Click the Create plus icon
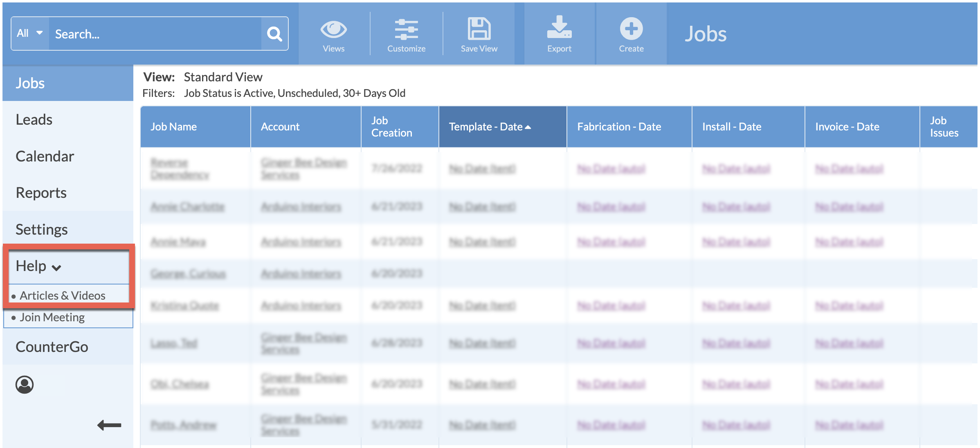Viewport: 980px width, 448px height. [x=631, y=29]
